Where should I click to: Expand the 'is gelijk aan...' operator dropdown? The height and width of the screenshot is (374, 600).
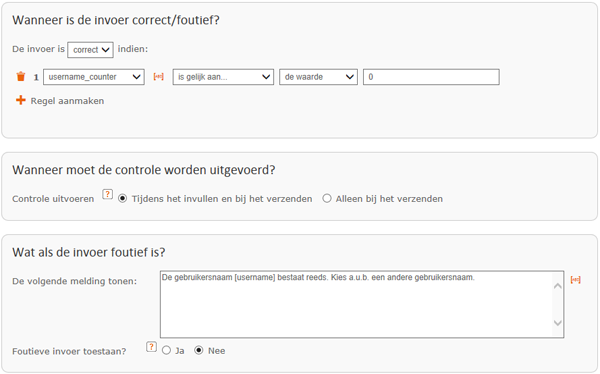coord(223,77)
